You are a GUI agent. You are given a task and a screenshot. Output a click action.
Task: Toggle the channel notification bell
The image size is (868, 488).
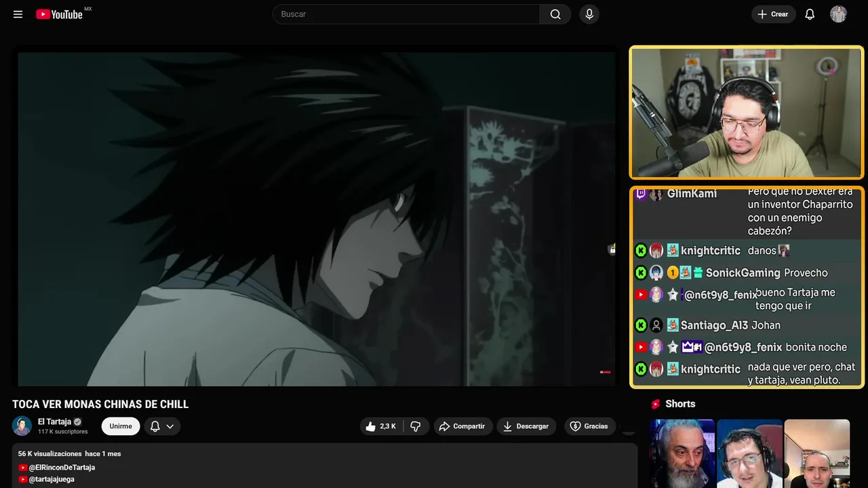click(155, 426)
